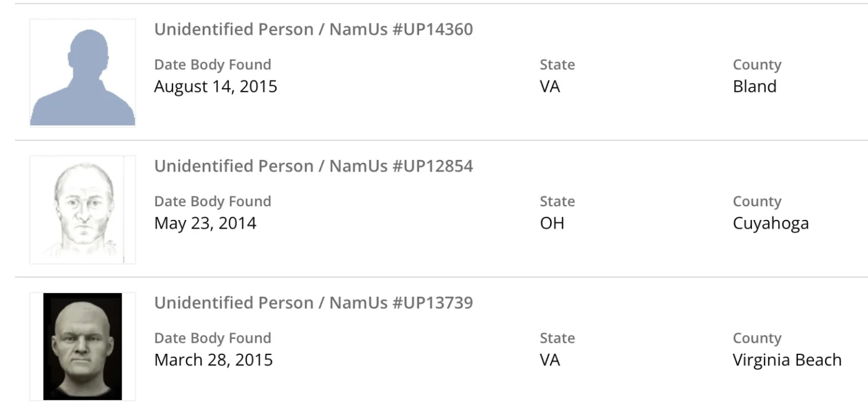The image size is (868, 412).
Task: Open Unidentified Person NamUs #UP14360 record
Action: coord(313,29)
